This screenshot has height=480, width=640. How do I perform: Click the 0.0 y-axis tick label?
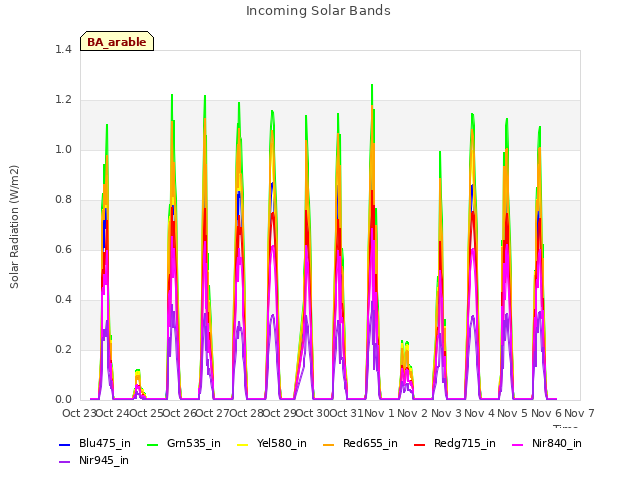pos(63,400)
